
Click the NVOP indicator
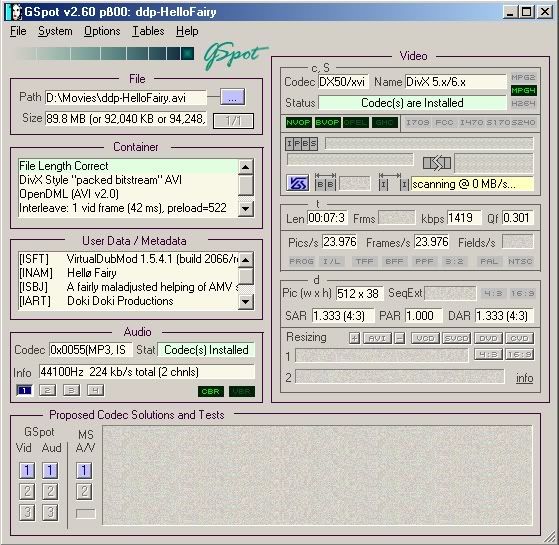(298, 123)
